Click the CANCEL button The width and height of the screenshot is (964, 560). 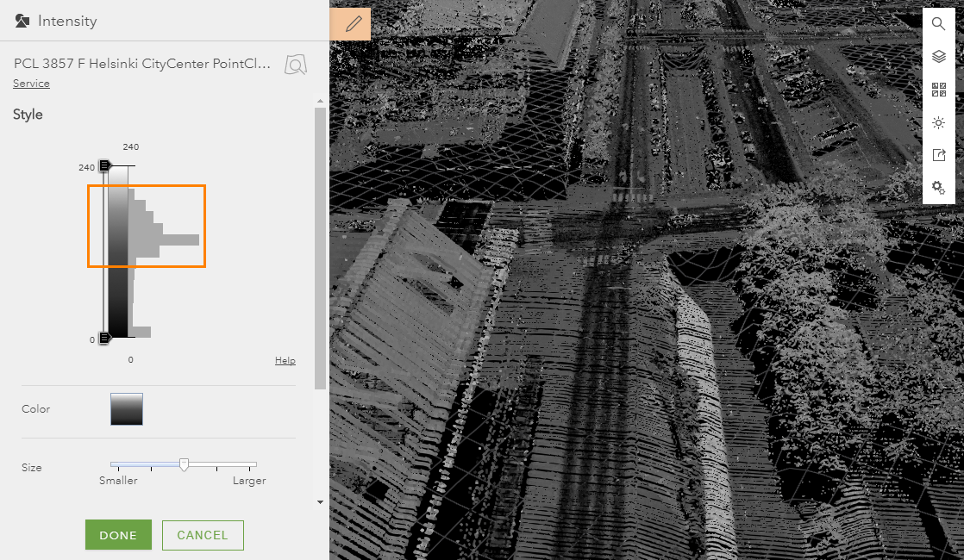pos(203,535)
